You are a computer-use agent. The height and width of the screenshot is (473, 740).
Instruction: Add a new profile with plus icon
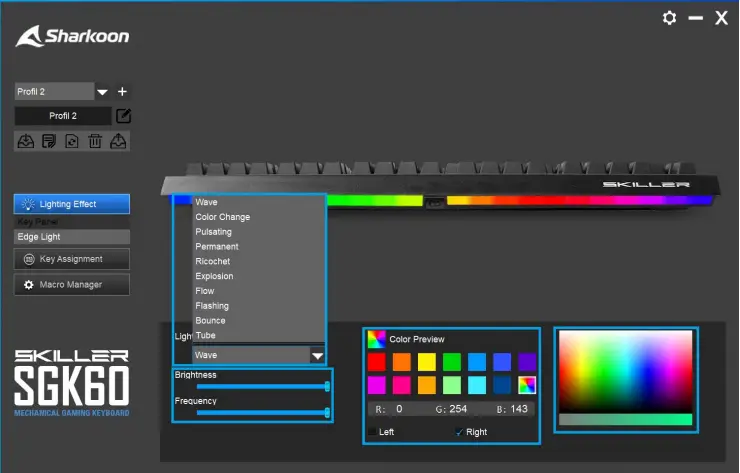(122, 91)
